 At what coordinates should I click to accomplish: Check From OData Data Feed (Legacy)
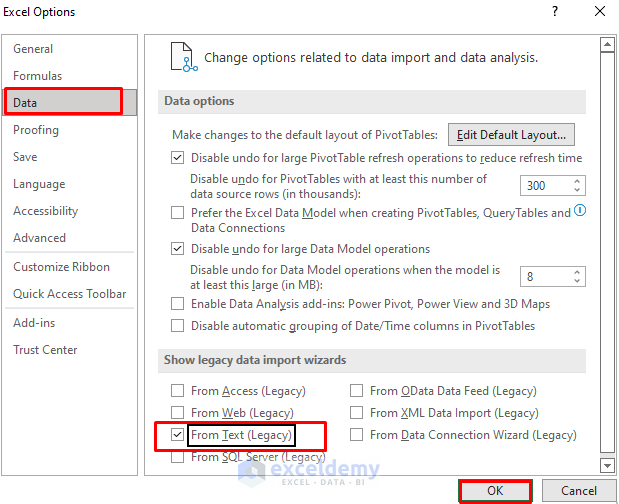(357, 391)
